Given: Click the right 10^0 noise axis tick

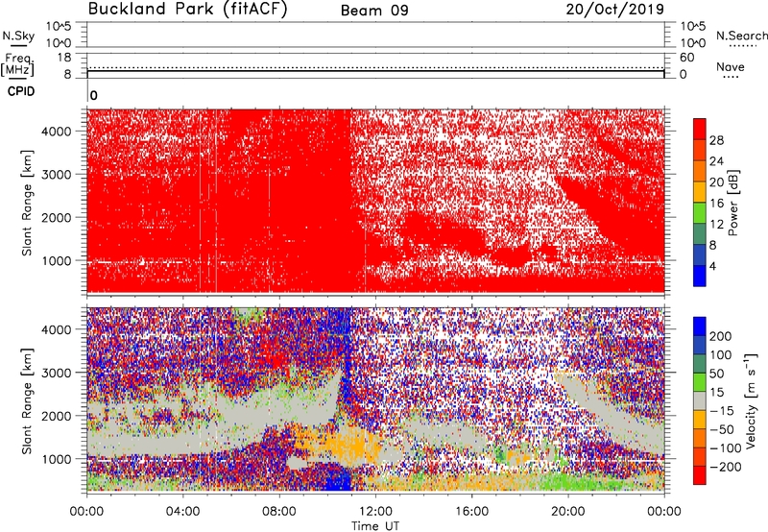Looking at the screenshot, I should (693, 43).
